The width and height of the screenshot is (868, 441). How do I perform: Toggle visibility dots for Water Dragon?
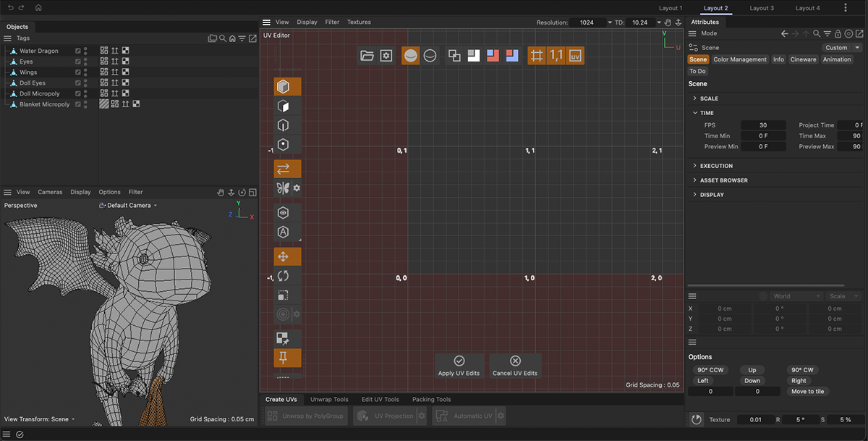coord(85,51)
